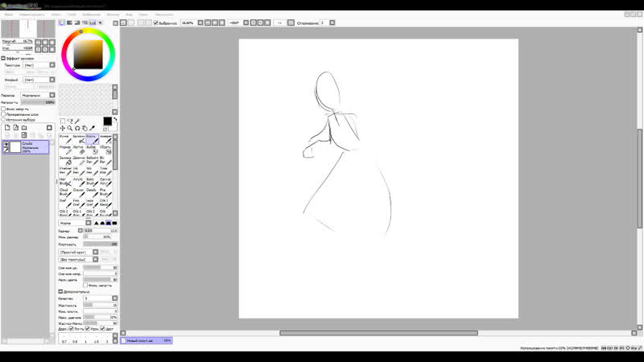Collapse the Эффект рисунка section
Screen dimensions: 644x362
(3, 58)
